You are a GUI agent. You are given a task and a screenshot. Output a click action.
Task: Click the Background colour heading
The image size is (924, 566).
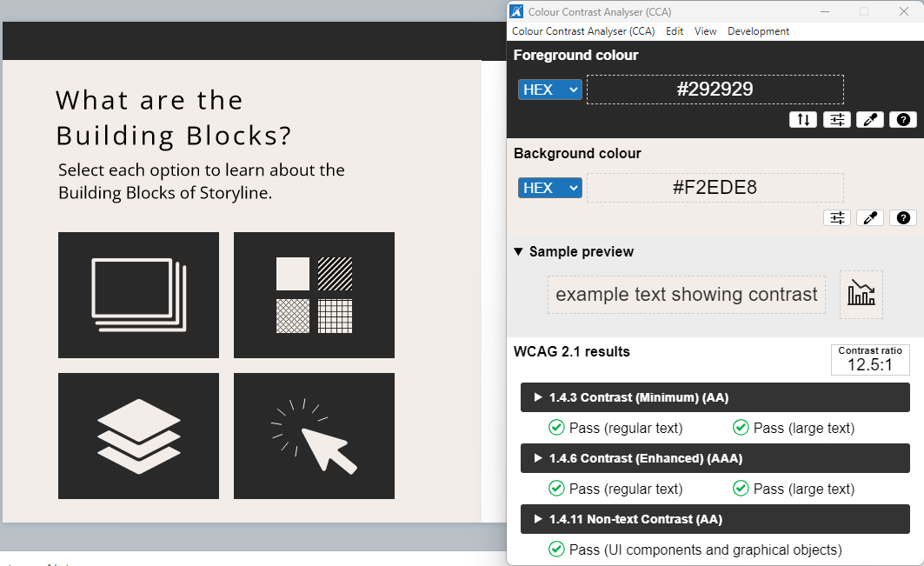coord(577,153)
